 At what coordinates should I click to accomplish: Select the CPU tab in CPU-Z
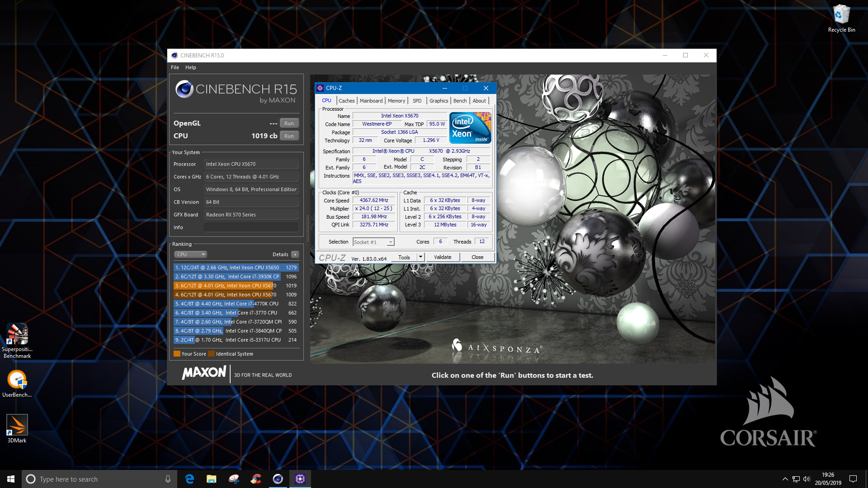click(x=326, y=100)
